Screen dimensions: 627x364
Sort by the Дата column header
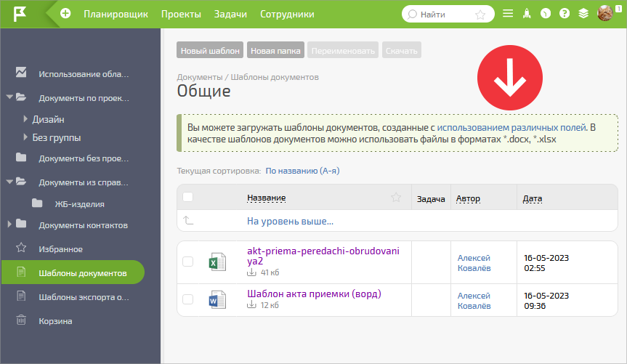[533, 198]
